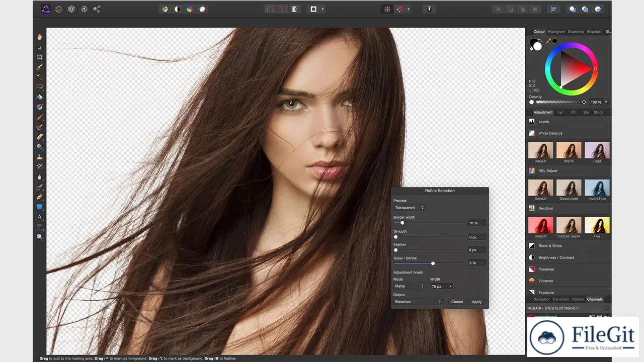Open the Quick Mask options dropdown arrow
Viewport: 644px width, 362px height.
point(323,9)
